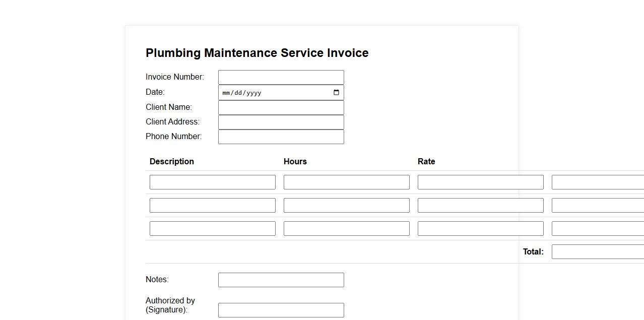Focus the Date field
The image size is (644, 320).
[x=272, y=93]
